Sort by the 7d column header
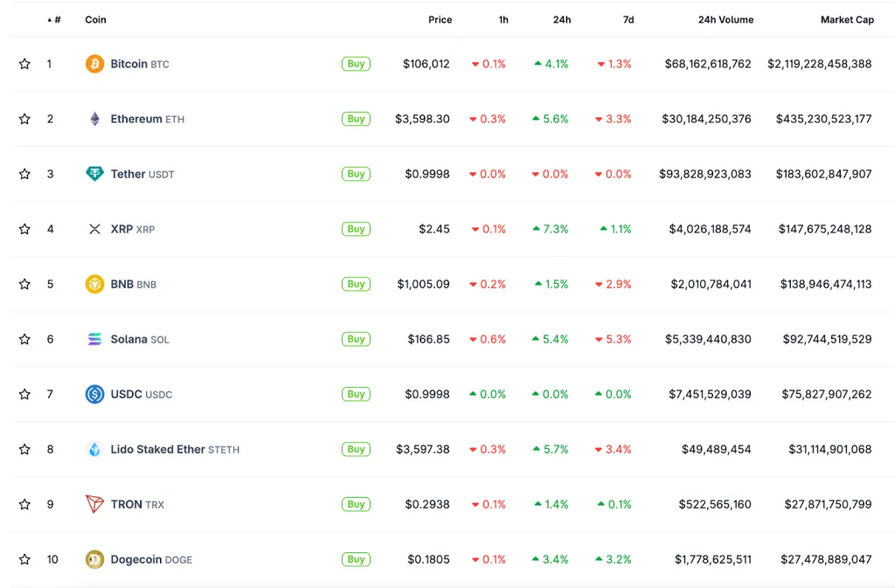Screen dimensions: 895x588 628,19
